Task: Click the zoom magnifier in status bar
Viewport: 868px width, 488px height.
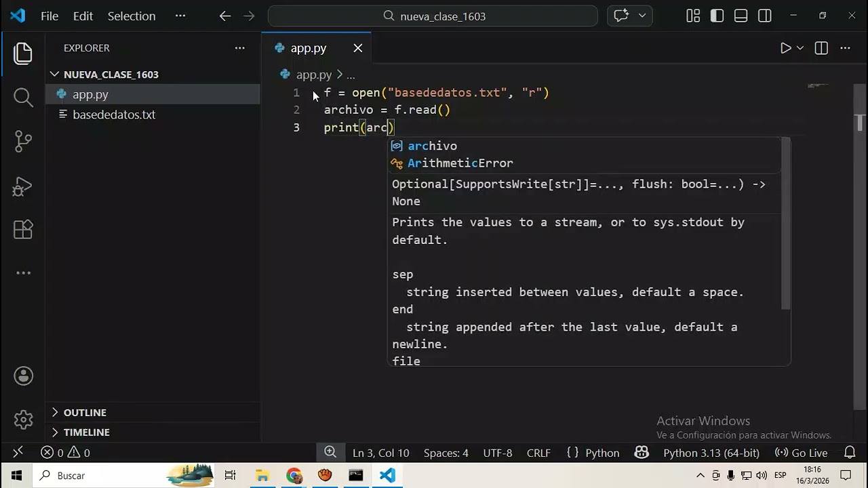Action: [x=330, y=452]
